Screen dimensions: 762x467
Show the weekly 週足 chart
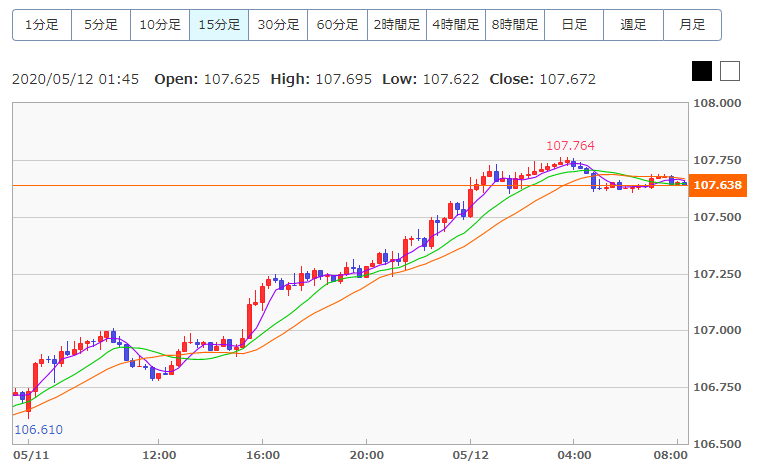[x=633, y=24]
